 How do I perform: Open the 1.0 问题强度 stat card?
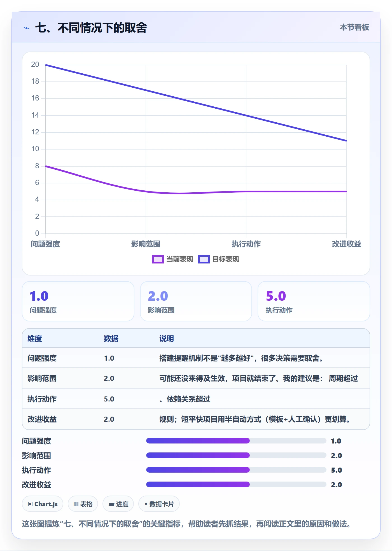click(78, 301)
